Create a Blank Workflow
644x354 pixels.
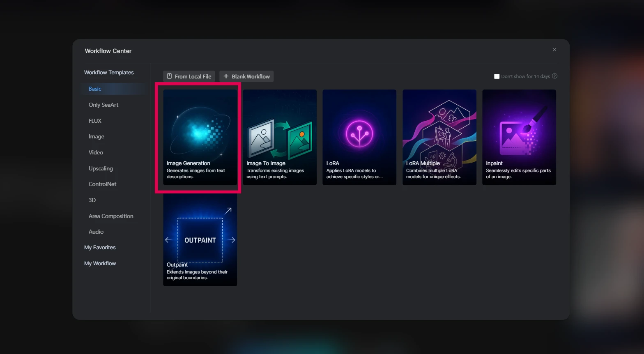pyautogui.click(x=246, y=76)
